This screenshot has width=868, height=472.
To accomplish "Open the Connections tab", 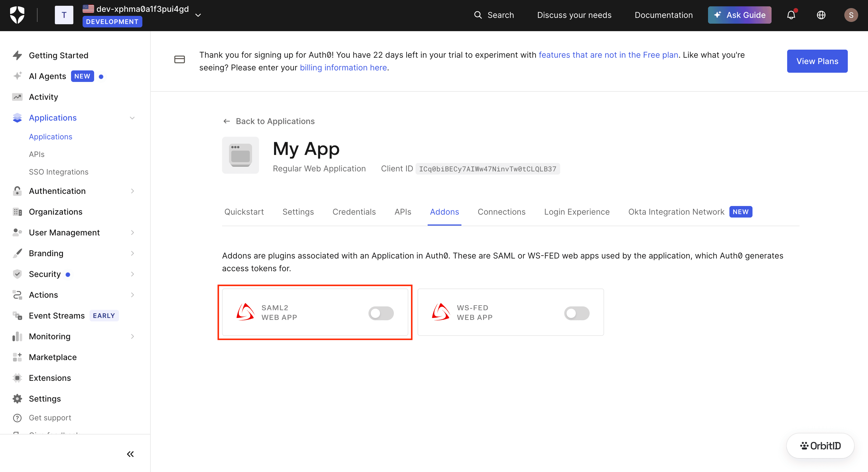I will (501, 212).
